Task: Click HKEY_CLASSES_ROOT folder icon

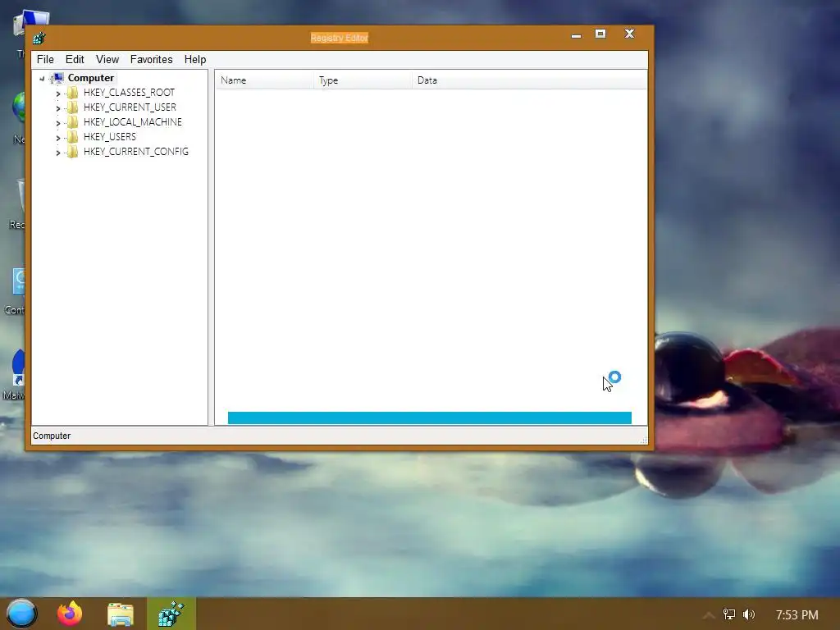Action: tap(72, 93)
